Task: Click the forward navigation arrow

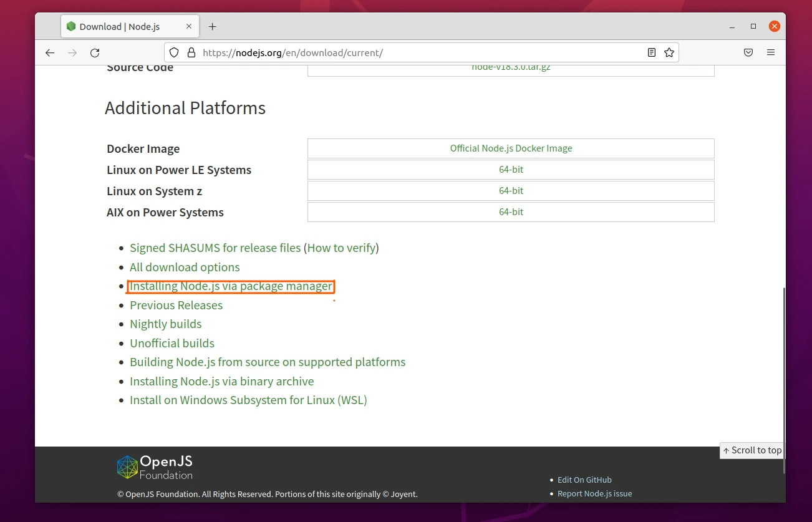Action: [72, 53]
